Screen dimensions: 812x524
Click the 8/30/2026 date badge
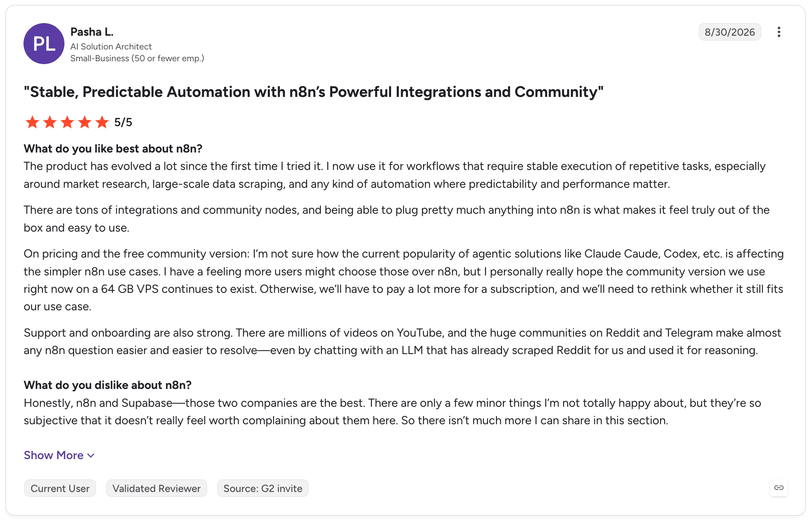pos(730,32)
